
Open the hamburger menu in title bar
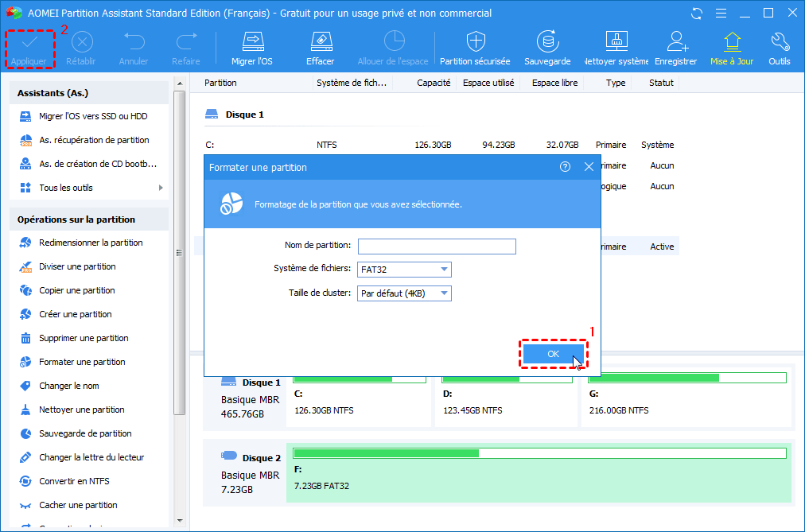tap(721, 14)
